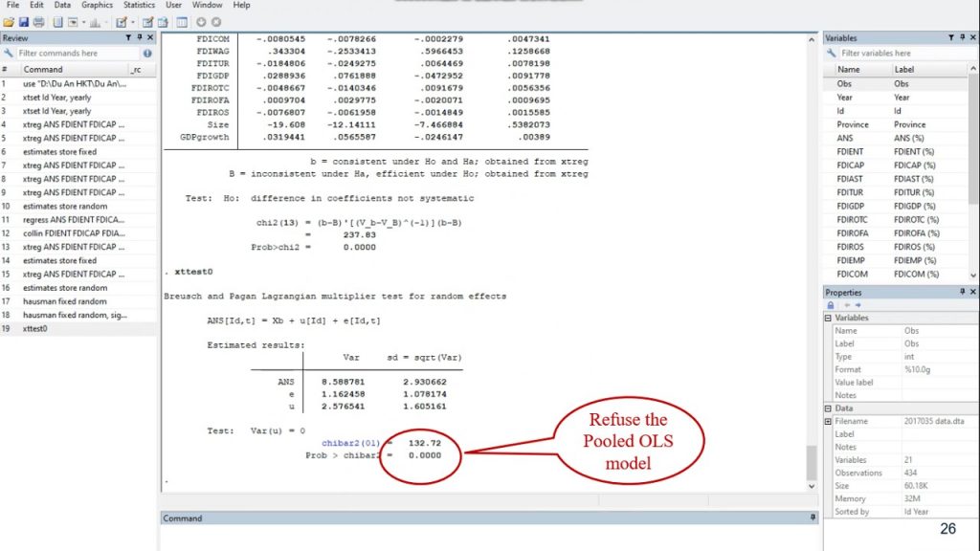Image resolution: width=980 pixels, height=551 pixels.
Task: Open a dataset using the Open toolbar icon
Action: pos(9,21)
